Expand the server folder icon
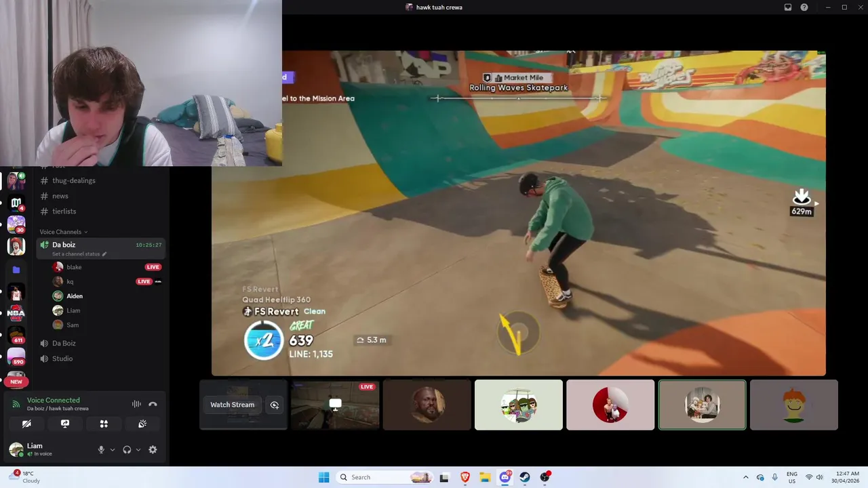The image size is (868, 488). click(16, 270)
